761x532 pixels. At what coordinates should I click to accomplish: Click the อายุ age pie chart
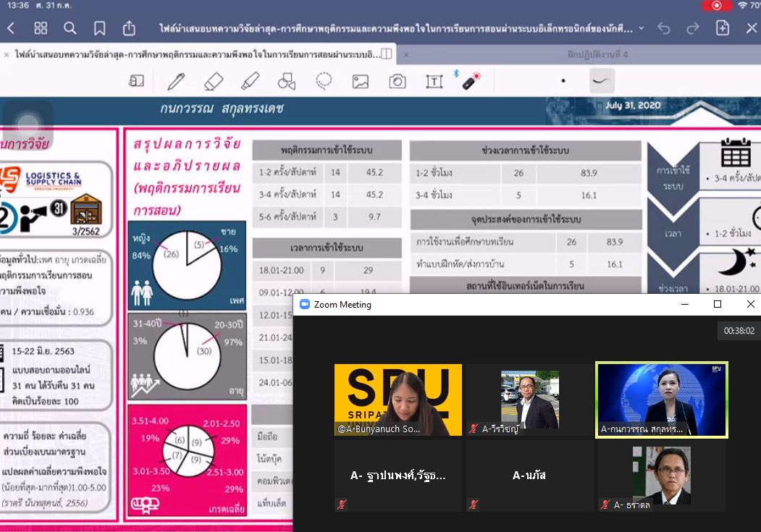pos(187,356)
